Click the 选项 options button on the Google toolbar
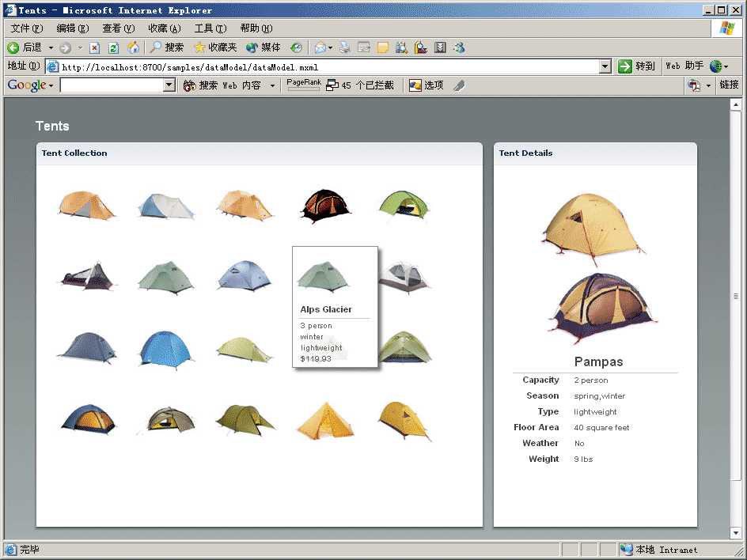 (x=427, y=85)
